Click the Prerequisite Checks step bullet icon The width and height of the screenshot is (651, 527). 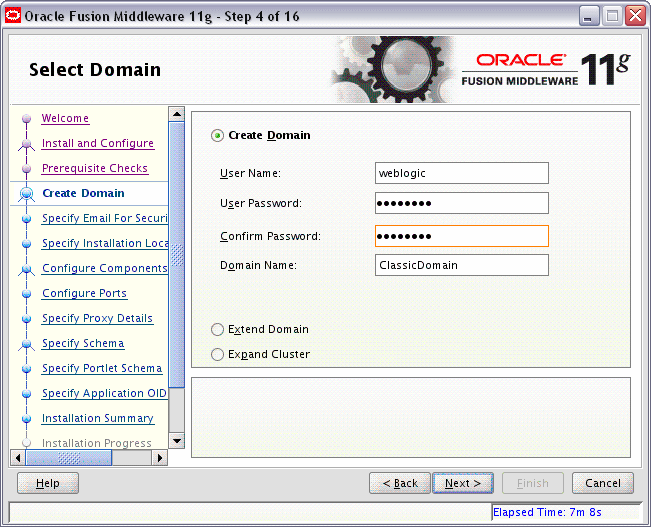tap(27, 169)
